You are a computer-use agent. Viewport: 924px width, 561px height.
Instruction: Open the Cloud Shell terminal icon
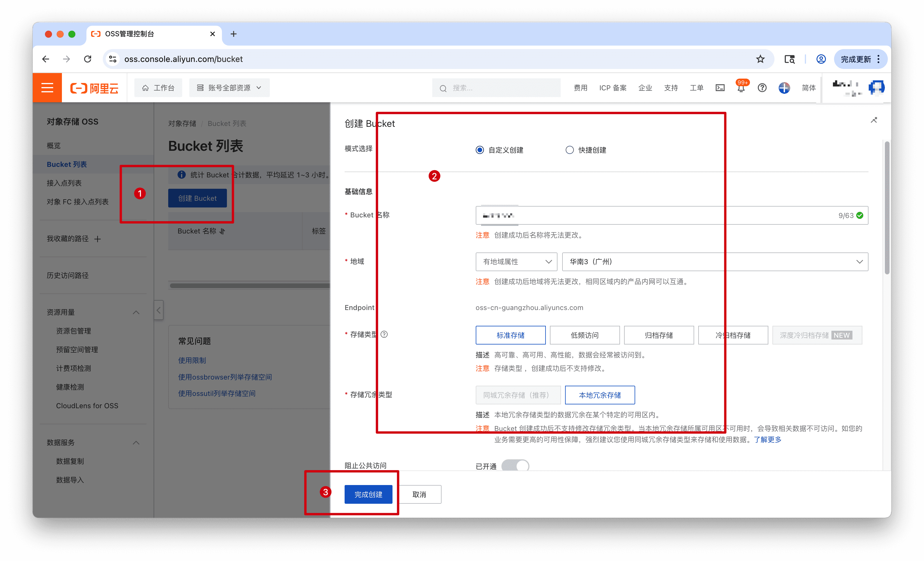(720, 88)
